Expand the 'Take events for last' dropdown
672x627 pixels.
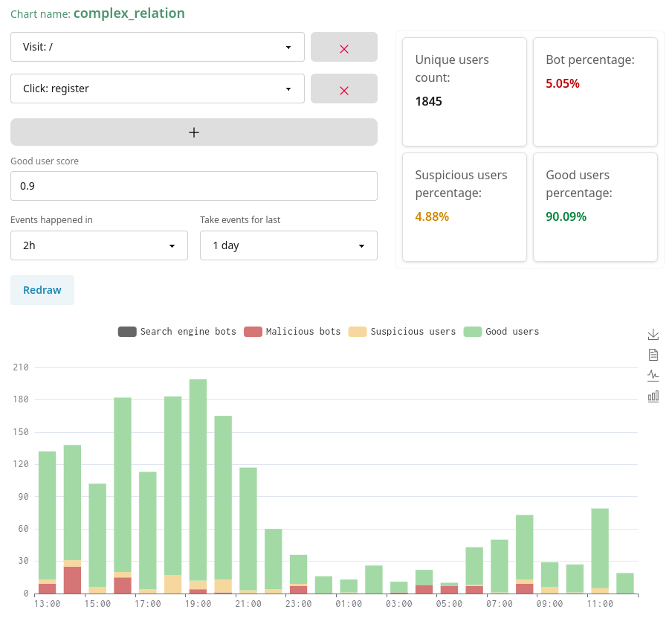[x=288, y=245]
